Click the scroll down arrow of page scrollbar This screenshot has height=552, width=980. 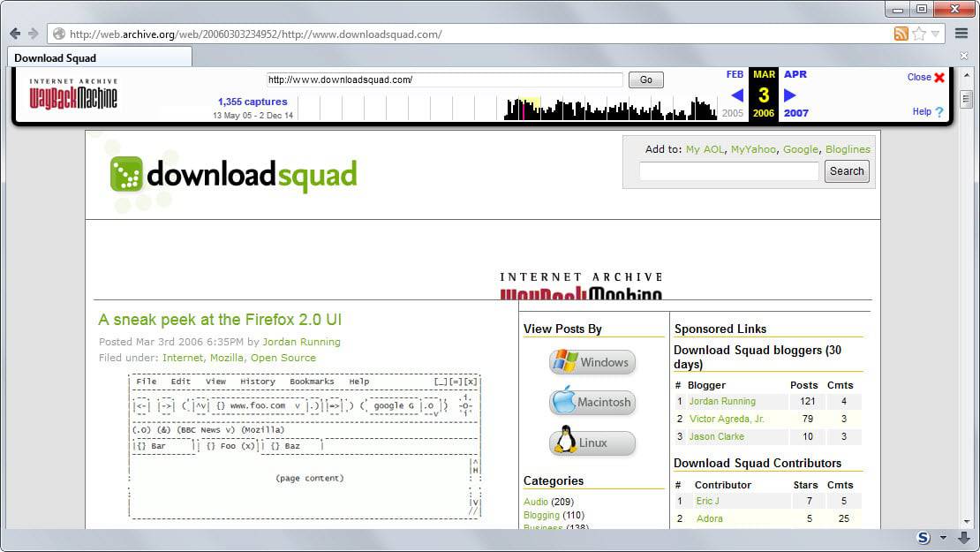[966, 521]
